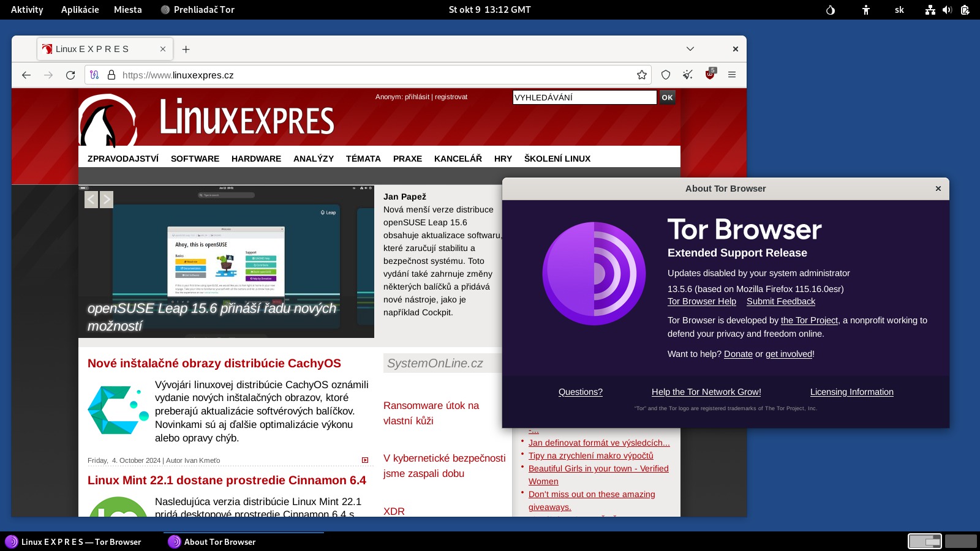Screen dimensions: 980x551
Task: Open the Tor Project link
Action: click(x=809, y=320)
